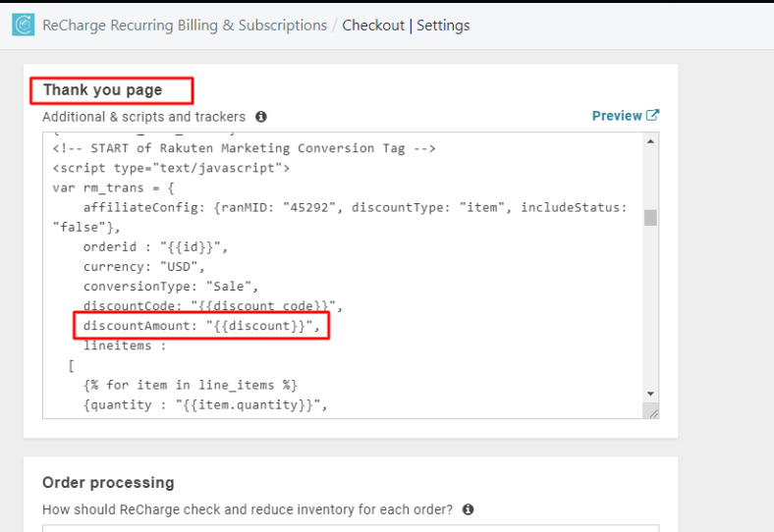Click the scroll down arrow in script box
The width and height of the screenshot is (774, 532).
650,394
